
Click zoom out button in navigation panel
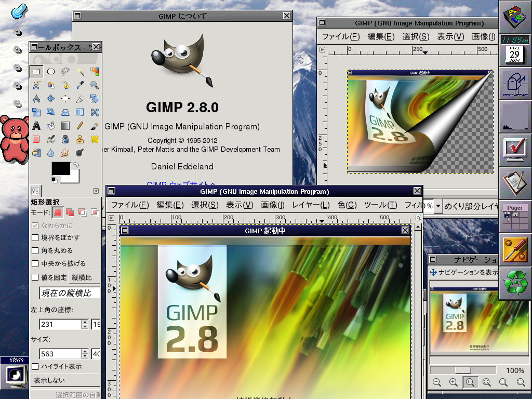pos(436,382)
